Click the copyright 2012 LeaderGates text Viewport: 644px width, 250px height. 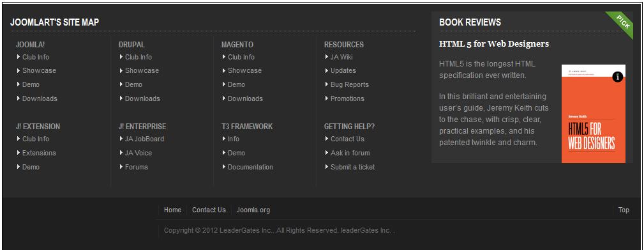coord(280,230)
